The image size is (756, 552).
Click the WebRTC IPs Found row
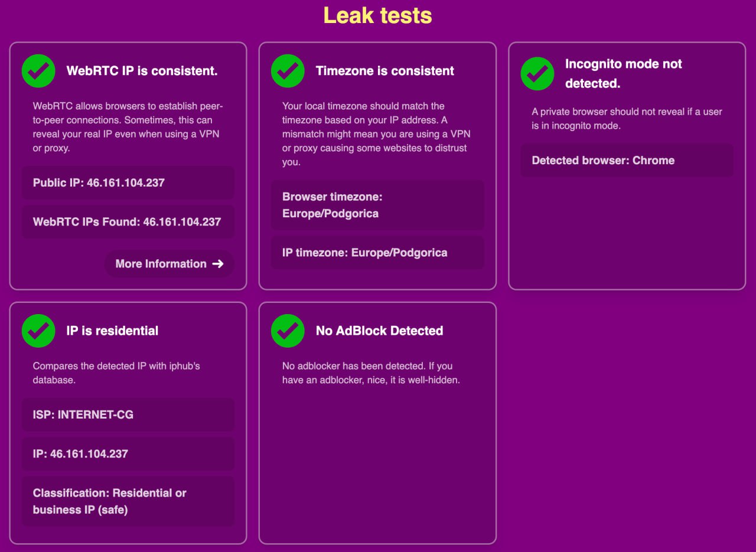[x=128, y=222]
